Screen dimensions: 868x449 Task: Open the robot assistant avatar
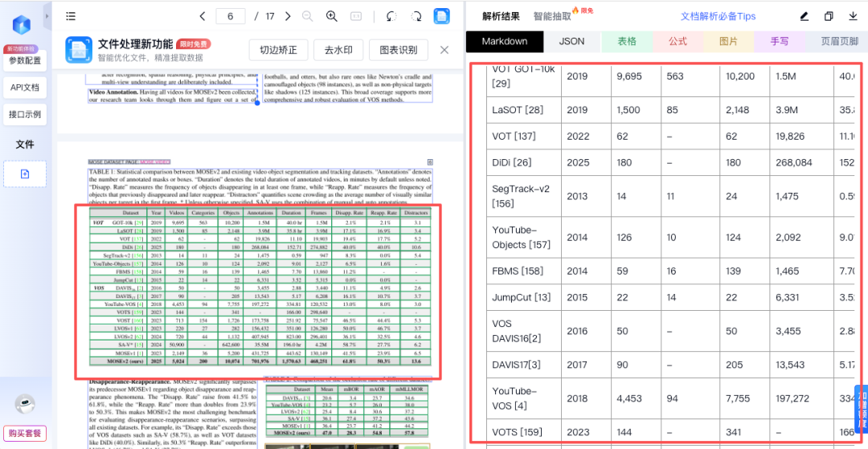click(25, 405)
